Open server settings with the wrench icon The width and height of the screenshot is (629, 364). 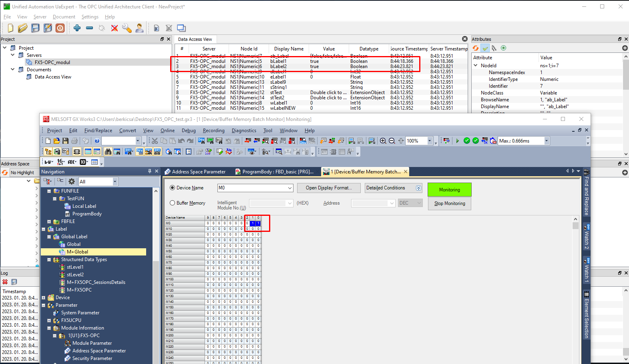click(127, 28)
